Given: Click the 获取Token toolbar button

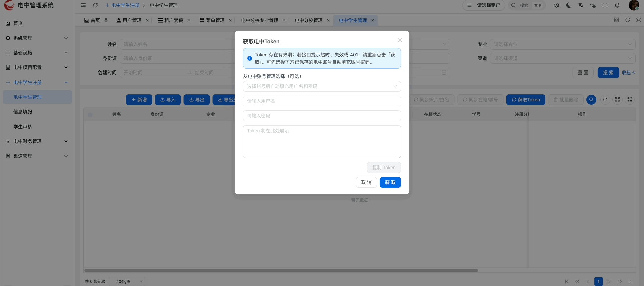Looking at the screenshot, I should (x=526, y=100).
